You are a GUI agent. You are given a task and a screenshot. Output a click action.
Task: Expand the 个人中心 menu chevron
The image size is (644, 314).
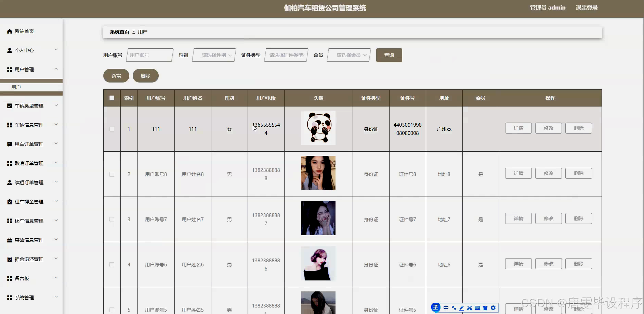pos(56,50)
